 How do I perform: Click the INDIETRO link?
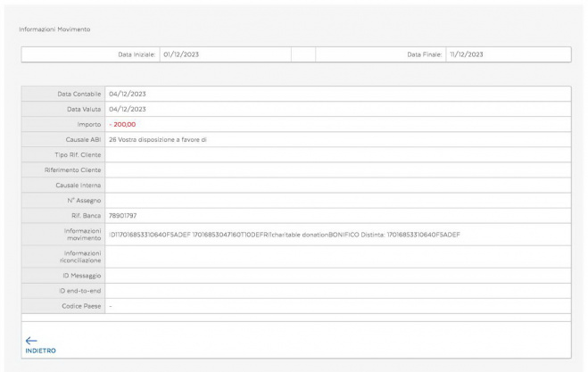(x=40, y=351)
